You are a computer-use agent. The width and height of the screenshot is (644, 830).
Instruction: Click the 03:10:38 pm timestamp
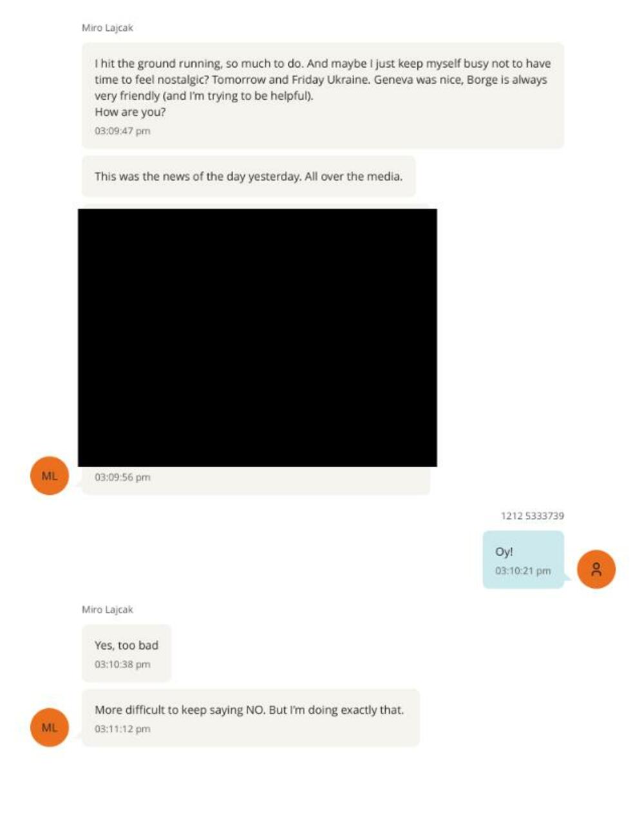coord(122,664)
